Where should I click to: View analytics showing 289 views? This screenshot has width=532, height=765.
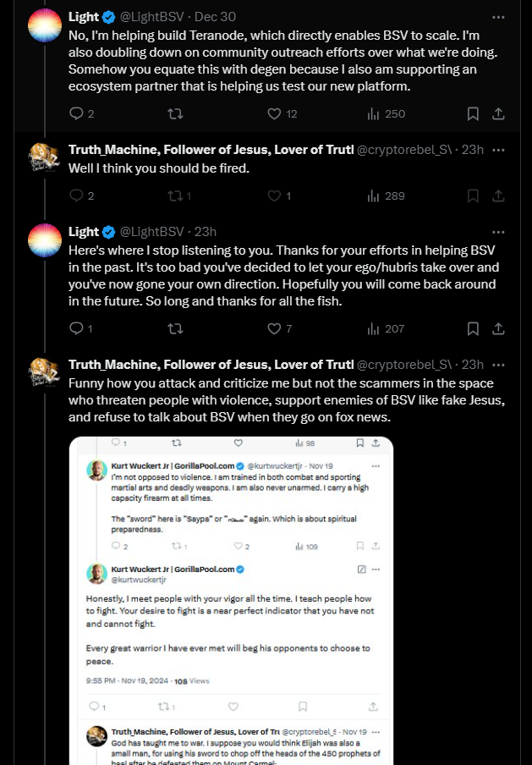click(x=386, y=195)
